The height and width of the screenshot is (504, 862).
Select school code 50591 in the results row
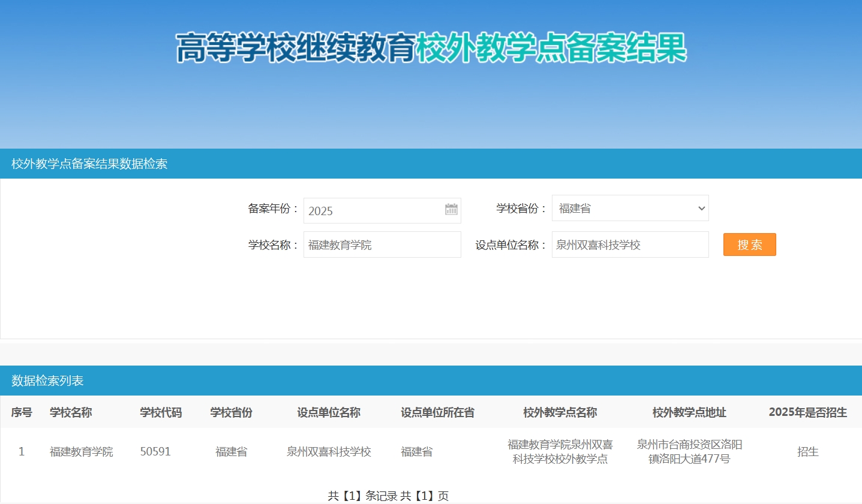click(155, 452)
